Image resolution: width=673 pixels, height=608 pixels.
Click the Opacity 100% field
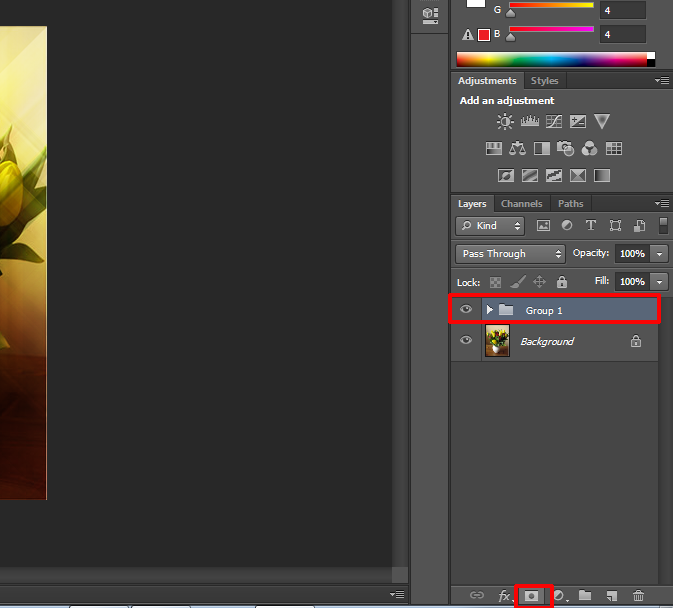click(633, 254)
